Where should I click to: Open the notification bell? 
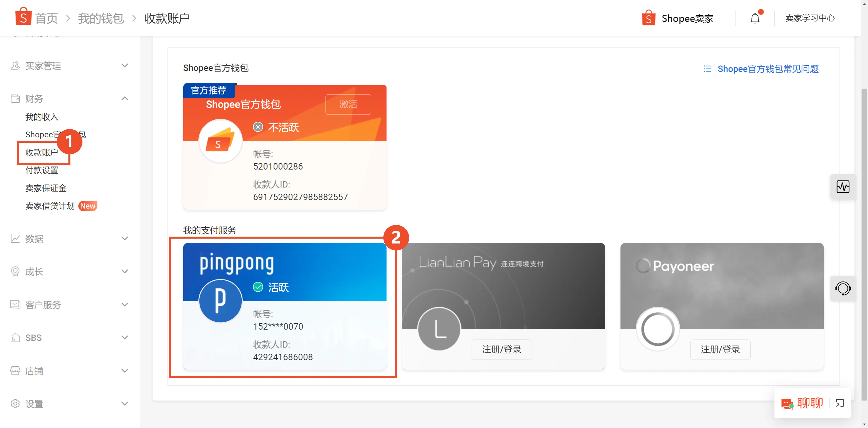pos(755,18)
